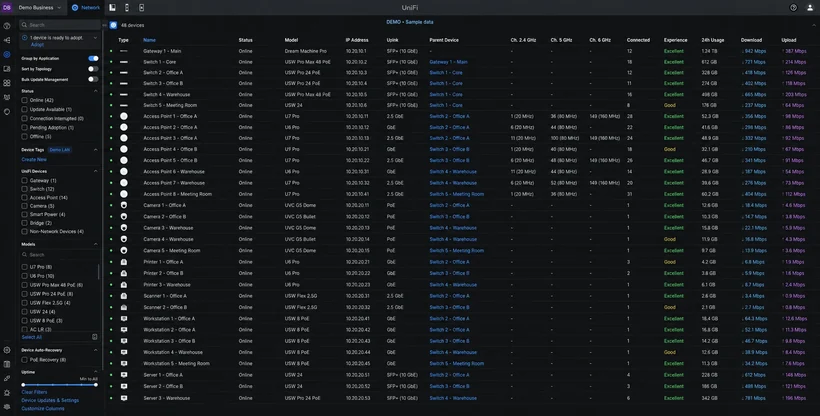This screenshot has width=820, height=416.
Task: Focus the top Search field in filter panel
Action: 60,25
